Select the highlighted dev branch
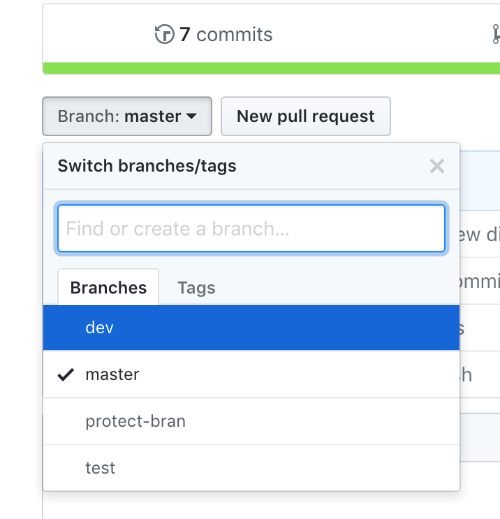500x519 pixels. click(x=251, y=327)
